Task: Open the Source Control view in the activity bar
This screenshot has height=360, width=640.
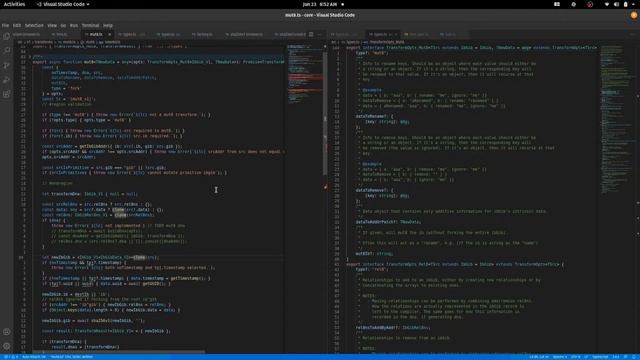Action: 7,65
